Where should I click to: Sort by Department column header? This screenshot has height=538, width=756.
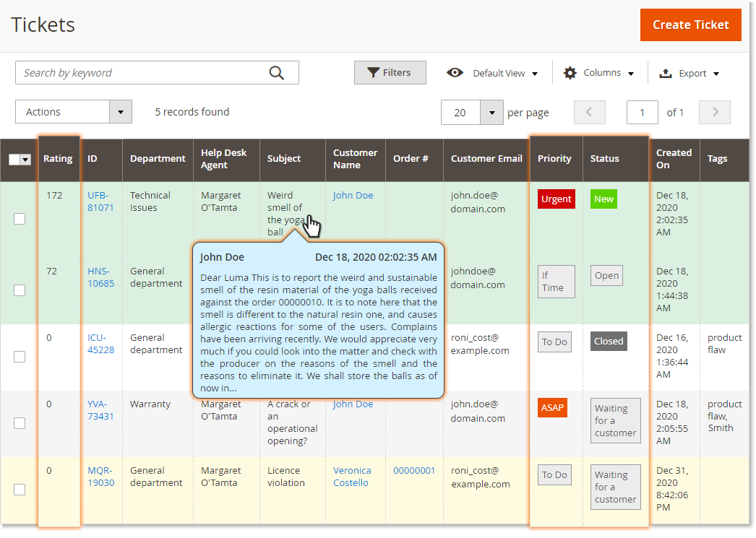pyautogui.click(x=158, y=159)
